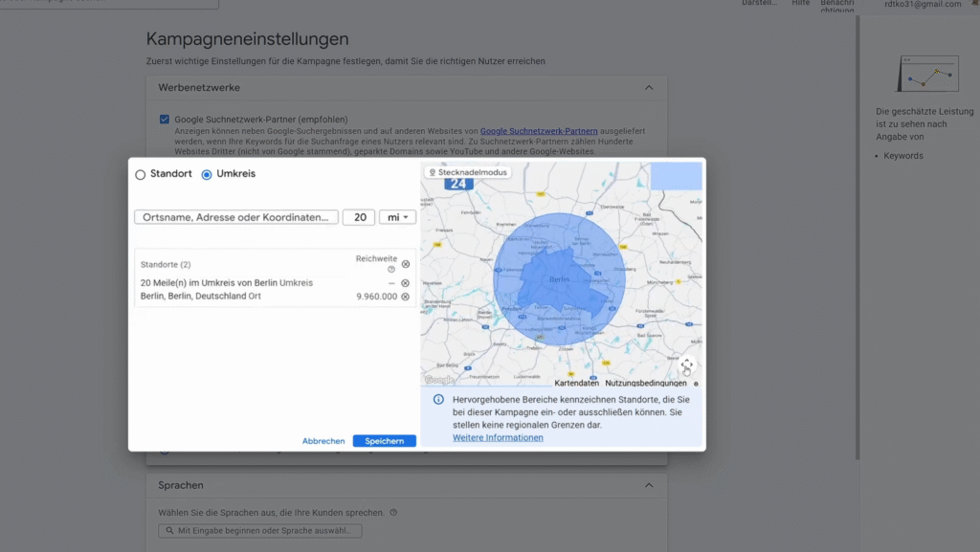Click the Sprache auswählen search field
The width and height of the screenshot is (980, 552).
(x=260, y=531)
